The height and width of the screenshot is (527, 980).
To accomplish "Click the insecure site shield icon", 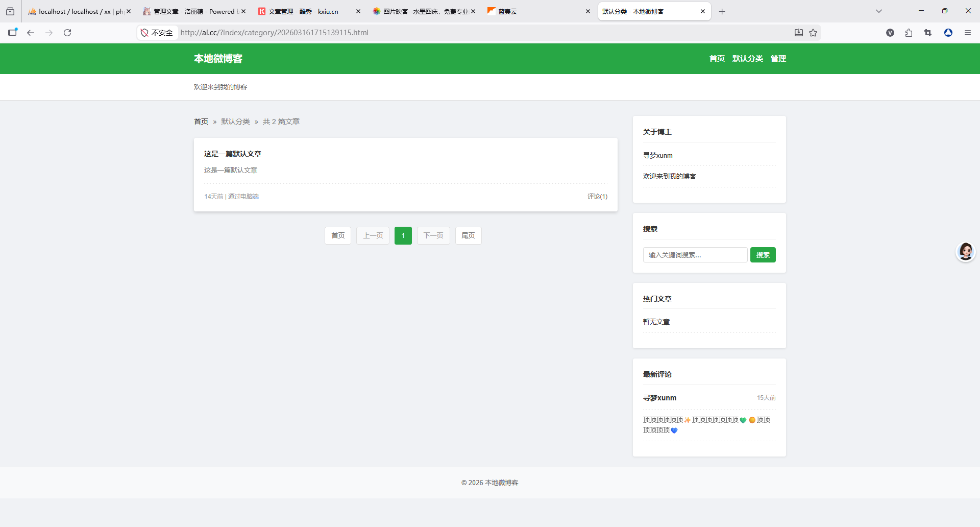I will tap(144, 33).
